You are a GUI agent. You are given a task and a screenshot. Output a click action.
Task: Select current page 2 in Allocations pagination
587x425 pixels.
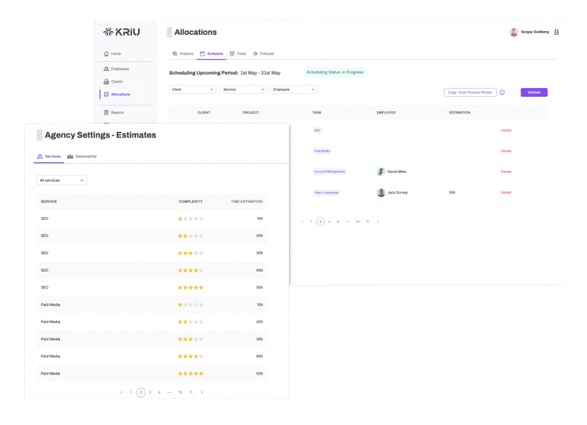pos(320,222)
